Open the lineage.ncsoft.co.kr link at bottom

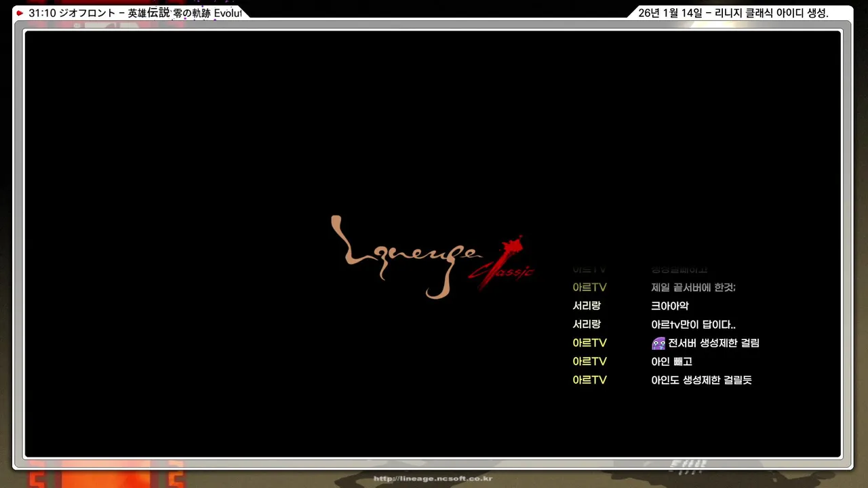coord(433,479)
